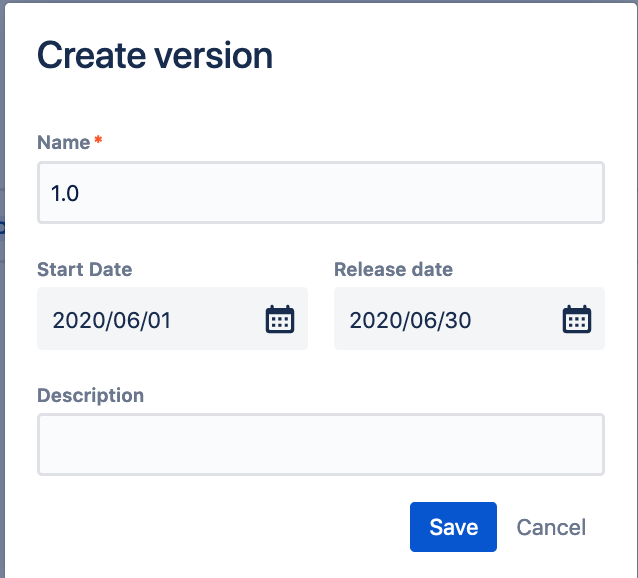
Task: Open the Start Date calendar picker icon
Action: point(280,319)
